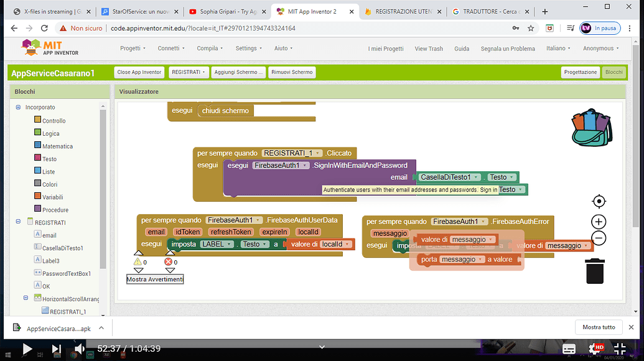Open the Progetti menu
The width and height of the screenshot is (644, 361).
click(x=133, y=48)
